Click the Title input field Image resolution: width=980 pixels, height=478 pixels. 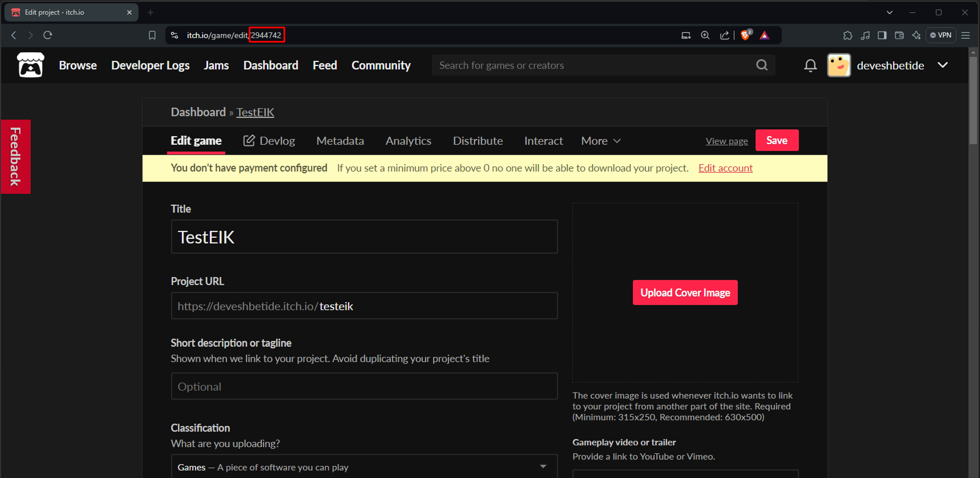pyautogui.click(x=364, y=236)
